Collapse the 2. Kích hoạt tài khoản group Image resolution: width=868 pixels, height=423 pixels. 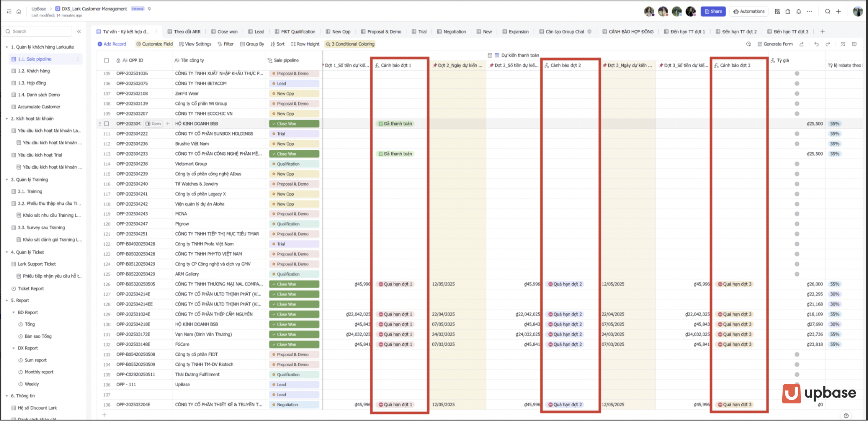(7, 119)
